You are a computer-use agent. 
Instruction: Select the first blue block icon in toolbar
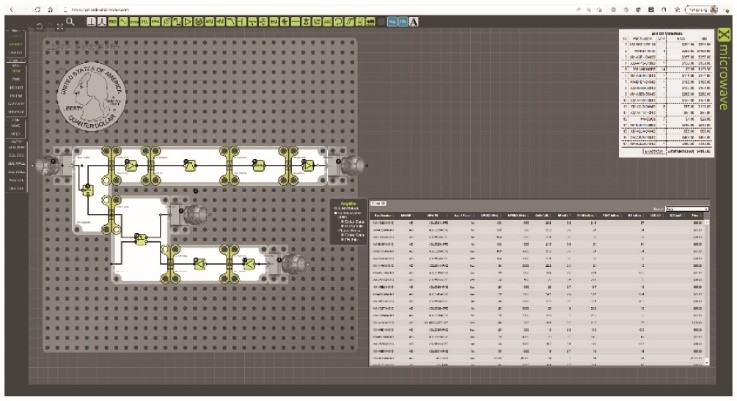(392, 22)
